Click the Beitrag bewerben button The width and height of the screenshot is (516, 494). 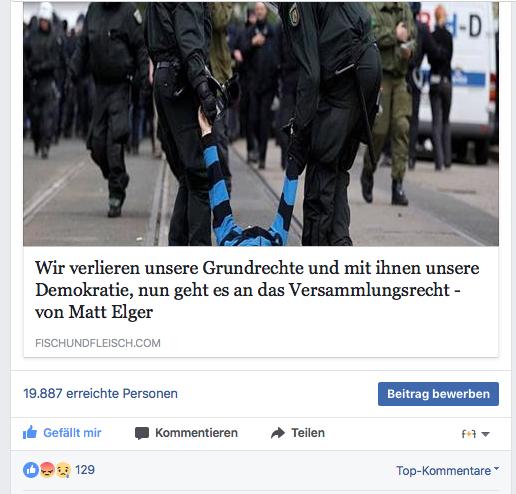coord(438,394)
